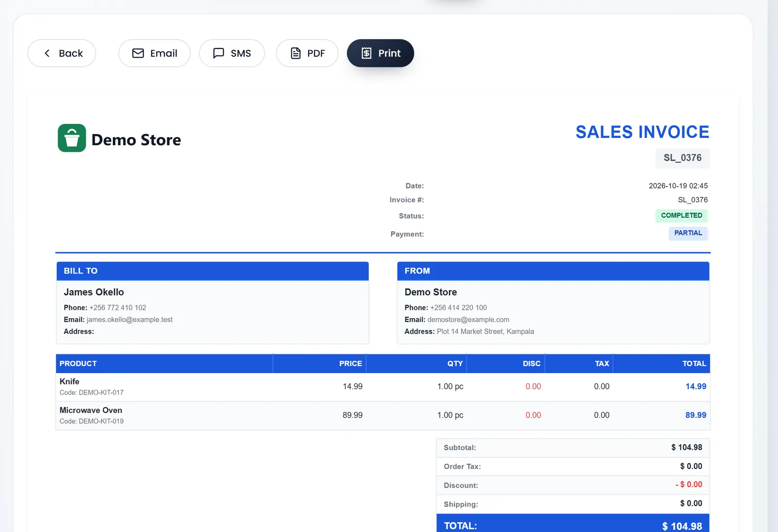The width and height of the screenshot is (778, 532).
Task: Click the Order Tax label
Action: pyautogui.click(x=462, y=466)
